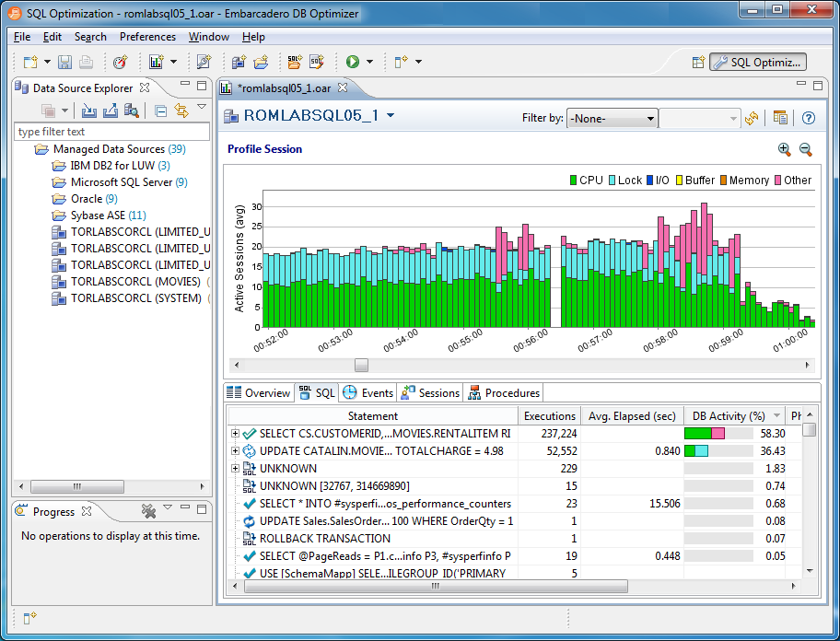The image size is (840, 641).
Task: Click the timeline chart horizontal scrollbar thumb
Action: coord(362,366)
